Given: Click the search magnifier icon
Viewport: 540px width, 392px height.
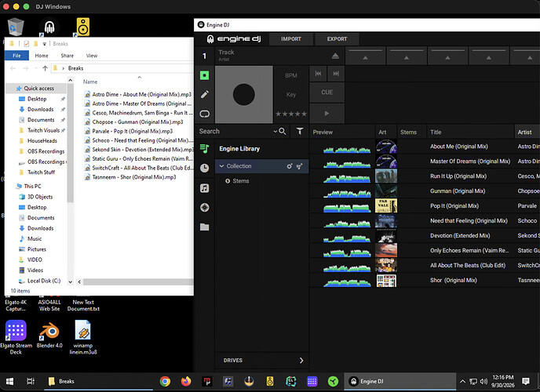Looking at the screenshot, I should click(x=283, y=131).
